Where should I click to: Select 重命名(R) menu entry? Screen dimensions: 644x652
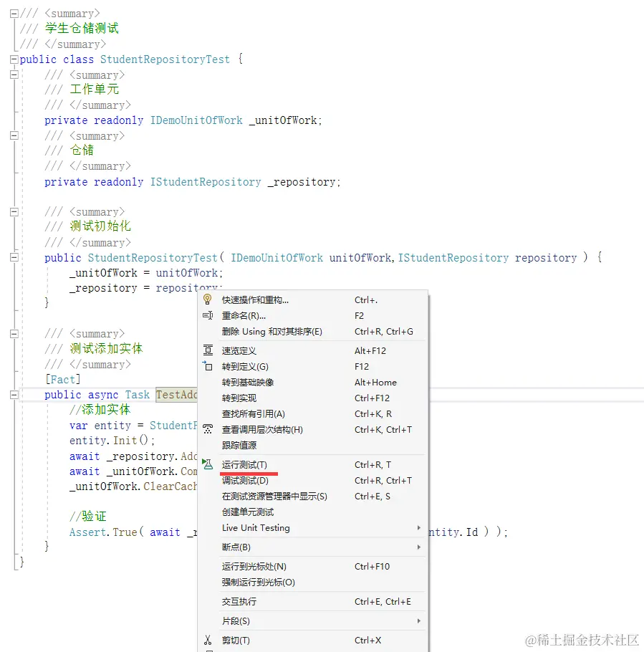click(312, 315)
